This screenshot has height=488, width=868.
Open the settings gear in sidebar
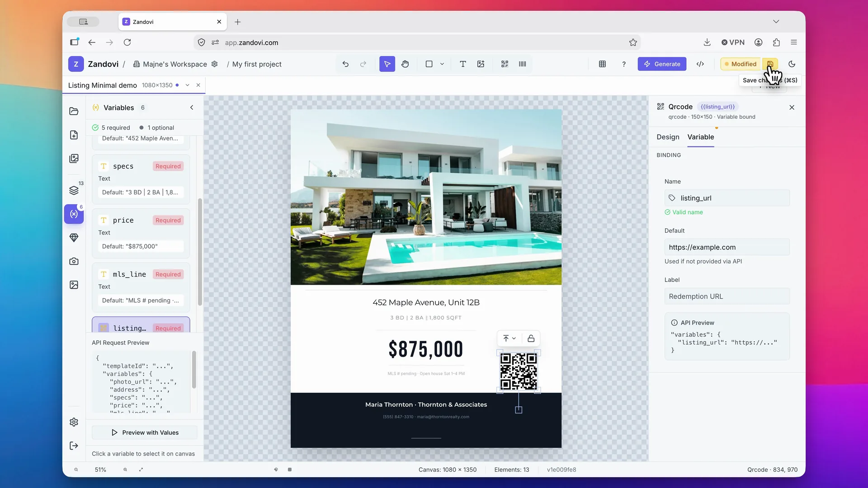(74, 422)
